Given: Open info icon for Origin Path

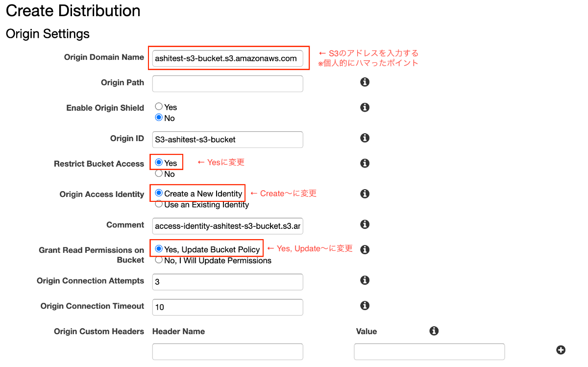Looking at the screenshot, I should (365, 82).
